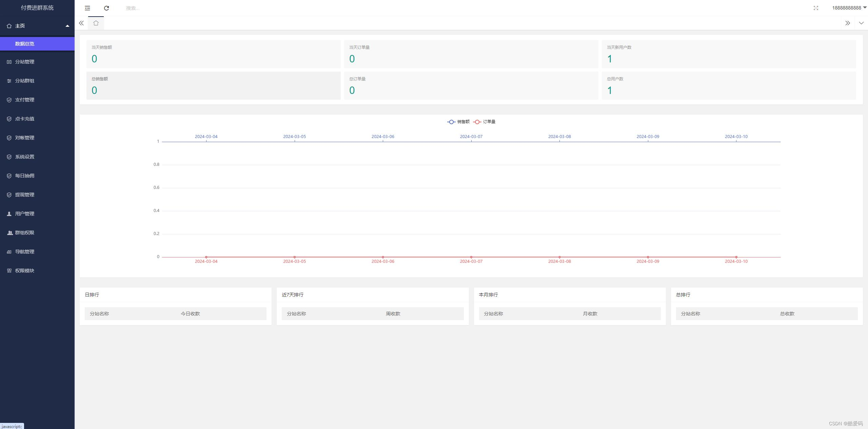868x429 pixels.
Task: Open 群组权限 menu item
Action: tap(37, 233)
